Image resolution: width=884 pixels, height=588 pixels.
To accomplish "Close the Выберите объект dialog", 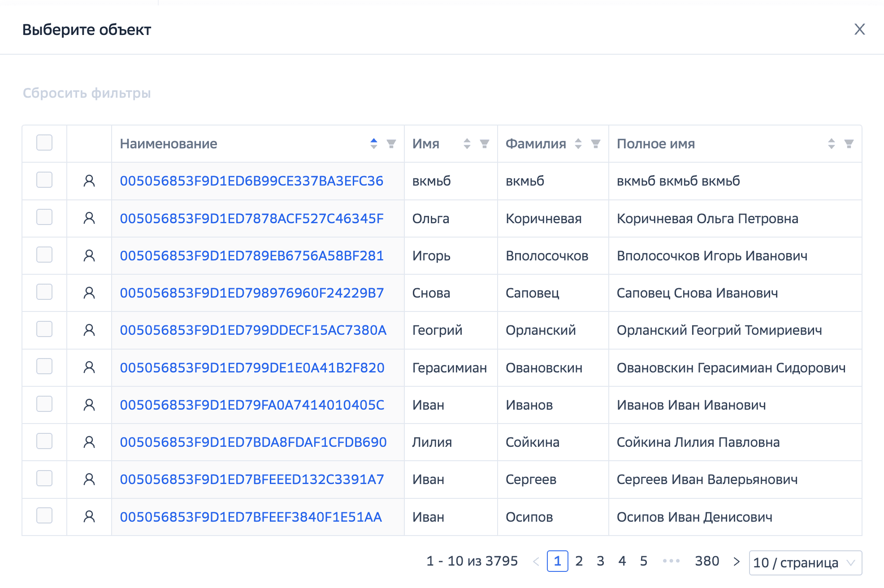I will [859, 30].
